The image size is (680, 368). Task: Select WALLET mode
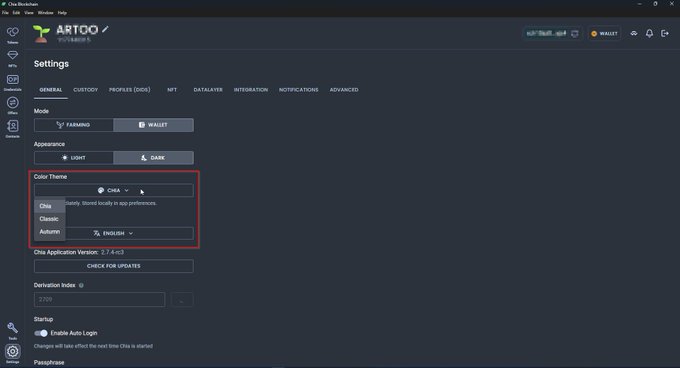(x=154, y=125)
